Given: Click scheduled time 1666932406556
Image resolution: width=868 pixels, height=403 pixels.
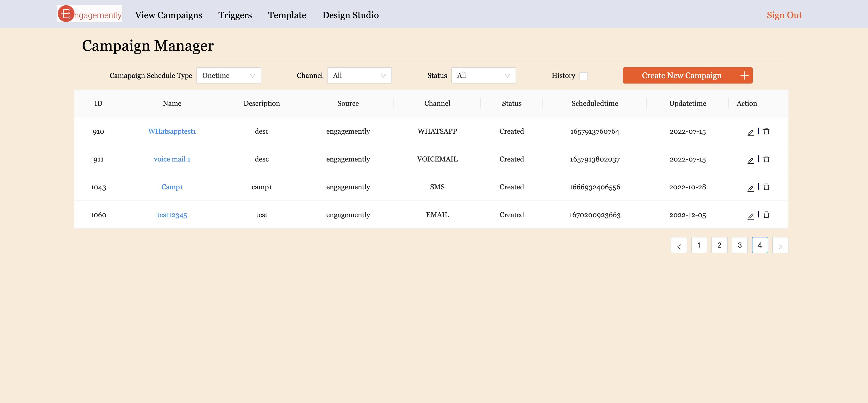Looking at the screenshot, I should click(595, 187).
